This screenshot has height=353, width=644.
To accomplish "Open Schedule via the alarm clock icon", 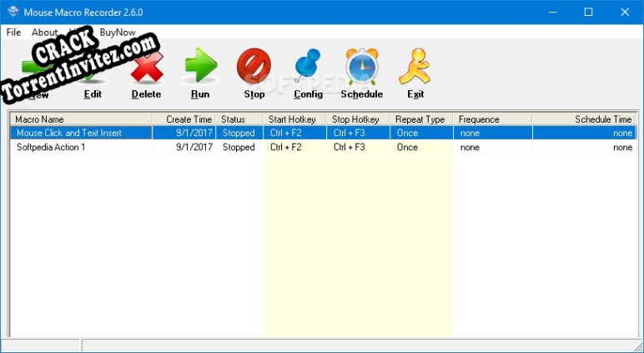I will (361, 66).
